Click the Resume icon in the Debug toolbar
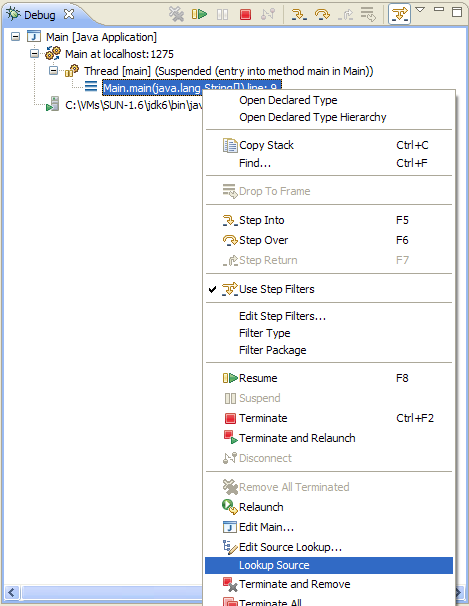 (x=199, y=14)
